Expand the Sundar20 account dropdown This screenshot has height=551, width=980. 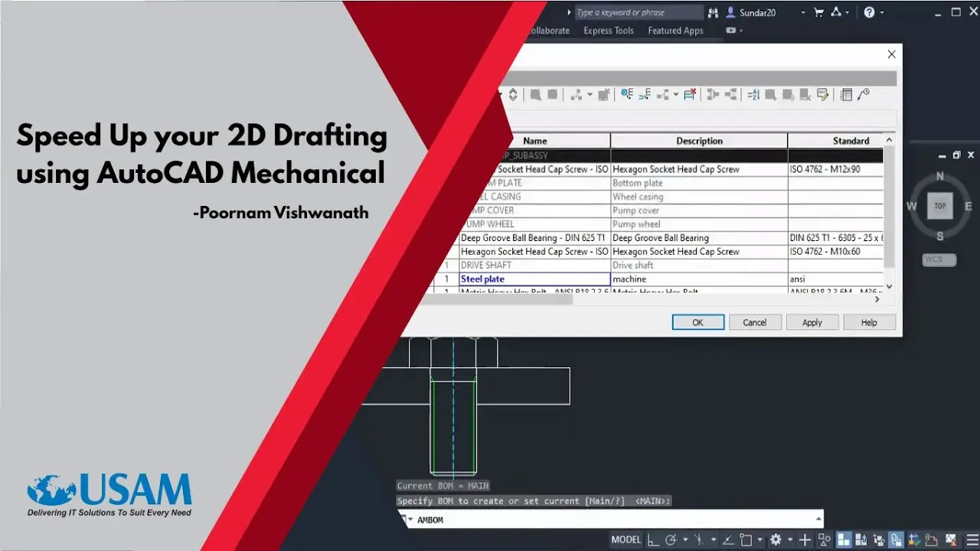point(803,12)
